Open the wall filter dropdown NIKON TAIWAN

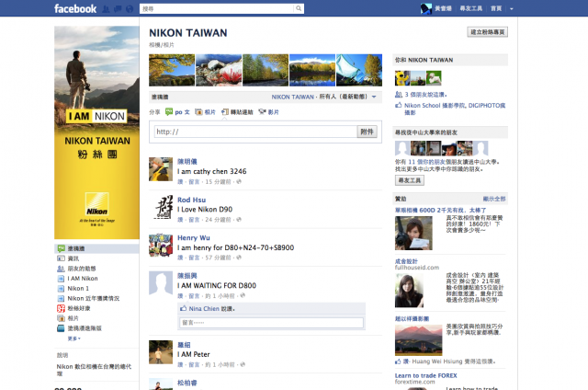(323, 97)
